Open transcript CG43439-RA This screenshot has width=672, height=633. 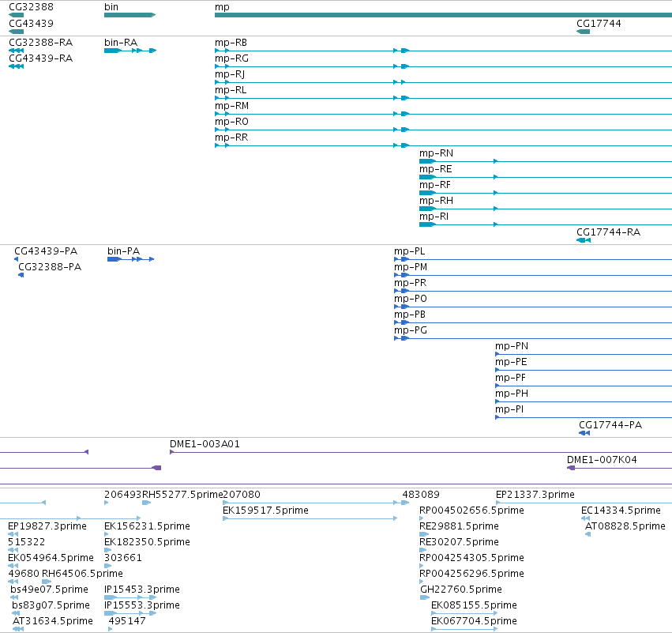click(41, 58)
